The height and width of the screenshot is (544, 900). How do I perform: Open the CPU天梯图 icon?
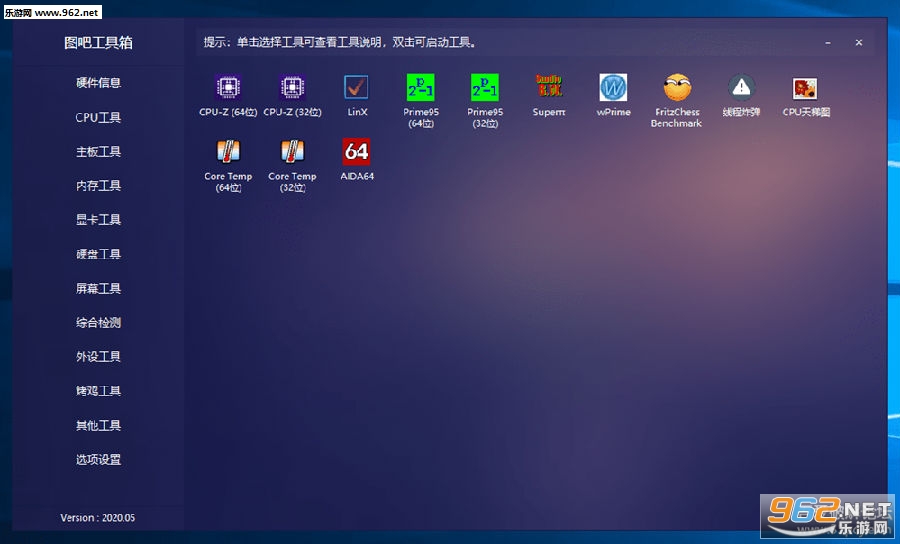805,88
